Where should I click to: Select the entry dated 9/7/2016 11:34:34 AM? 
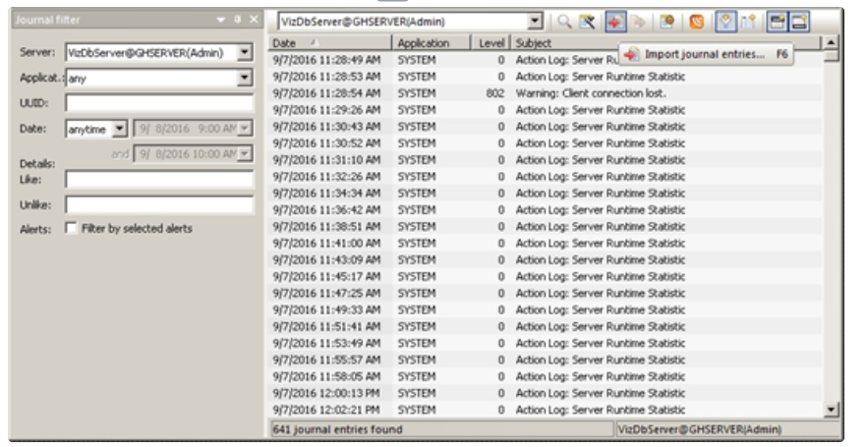tap(546, 194)
